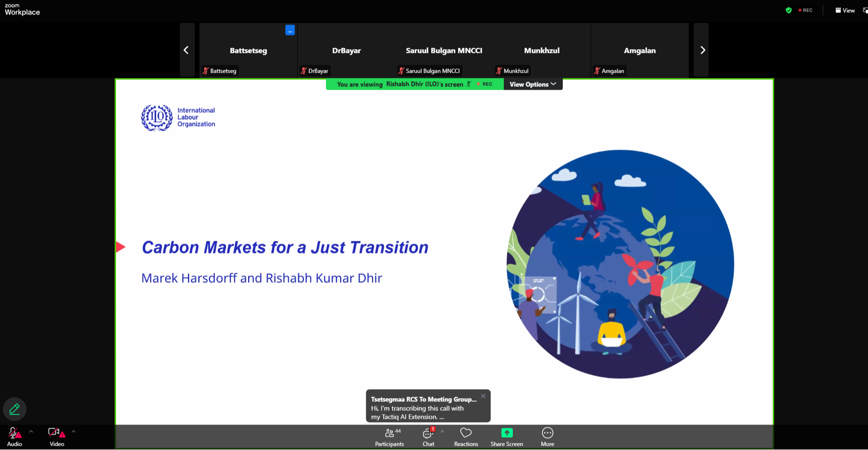Viewport: 868px width, 450px height.
Task: Expand the video settings caret
Action: [74, 431]
